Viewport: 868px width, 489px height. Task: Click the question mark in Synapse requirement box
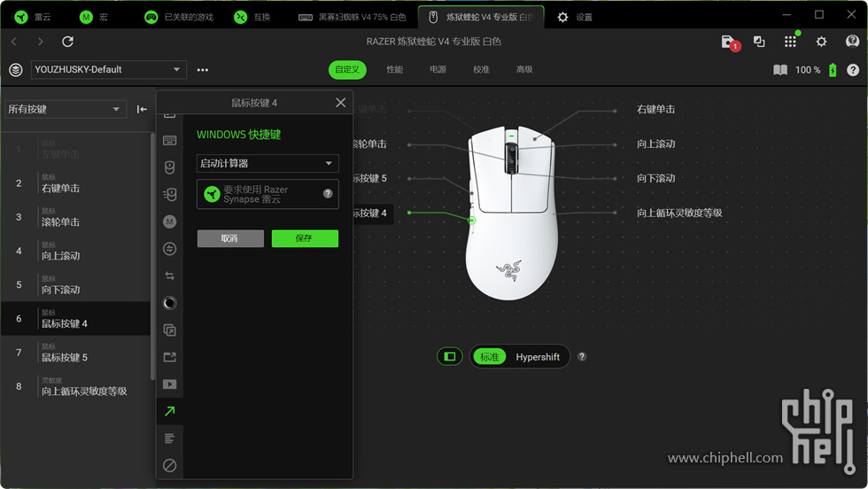[x=328, y=193]
